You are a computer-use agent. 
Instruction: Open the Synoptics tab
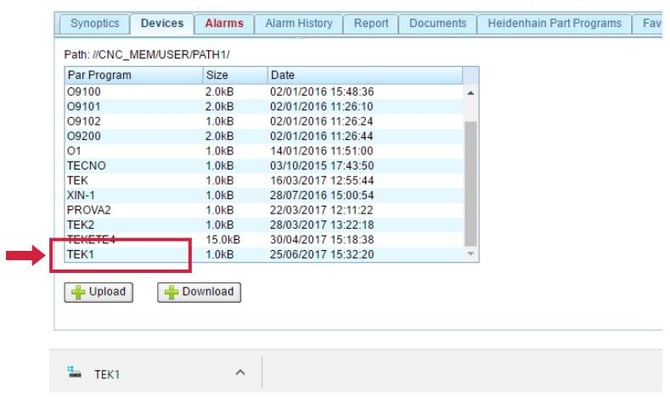click(95, 24)
